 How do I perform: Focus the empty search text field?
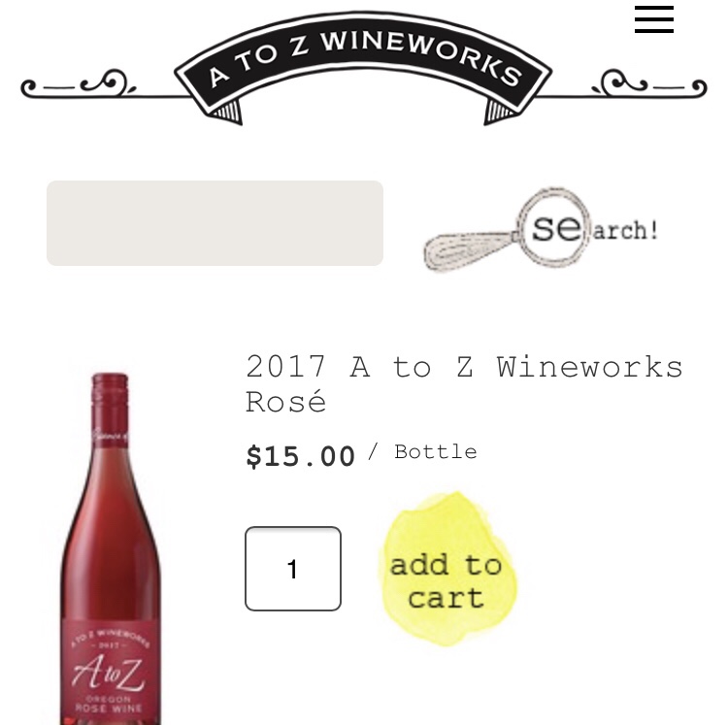click(x=215, y=223)
